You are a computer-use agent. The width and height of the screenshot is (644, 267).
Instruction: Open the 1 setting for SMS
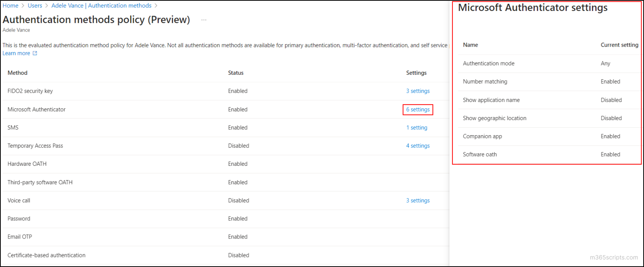coord(416,127)
